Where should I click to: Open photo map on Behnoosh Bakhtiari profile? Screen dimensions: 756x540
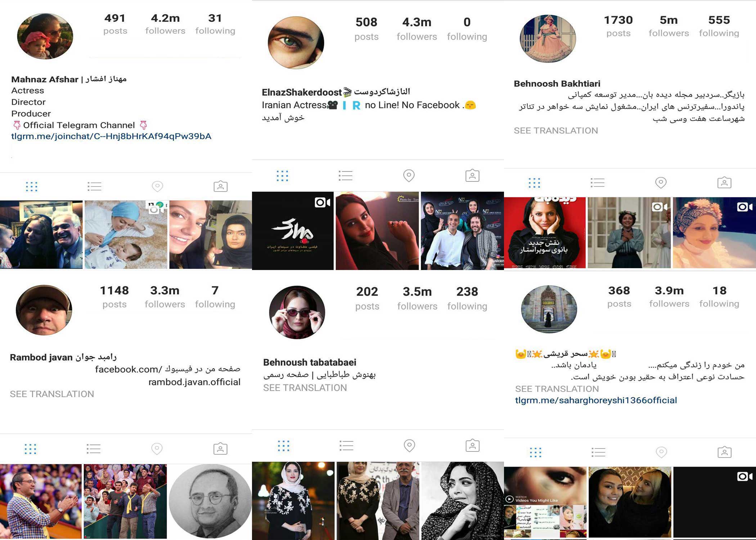coord(661,183)
